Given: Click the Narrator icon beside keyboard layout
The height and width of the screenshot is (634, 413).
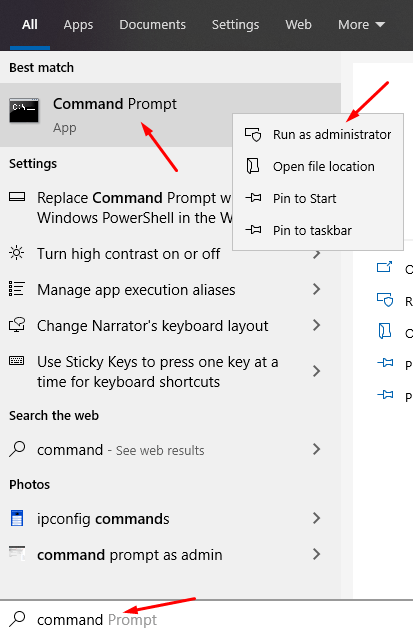Looking at the screenshot, I should point(17,325).
